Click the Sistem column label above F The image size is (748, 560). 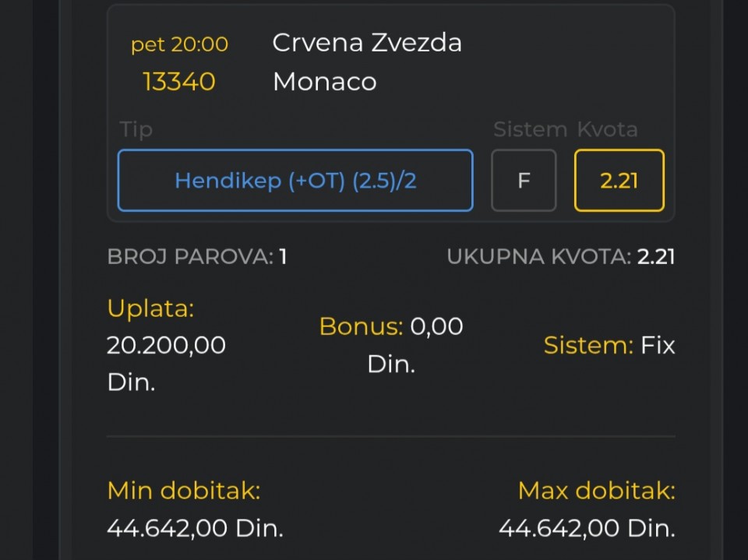530,129
